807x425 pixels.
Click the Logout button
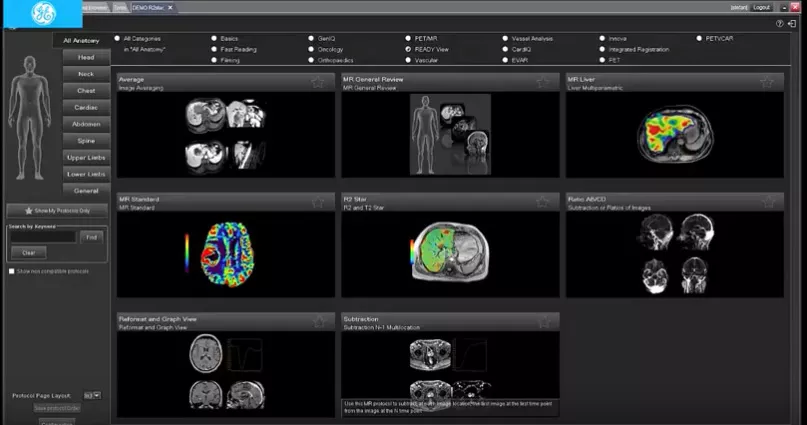761,7
